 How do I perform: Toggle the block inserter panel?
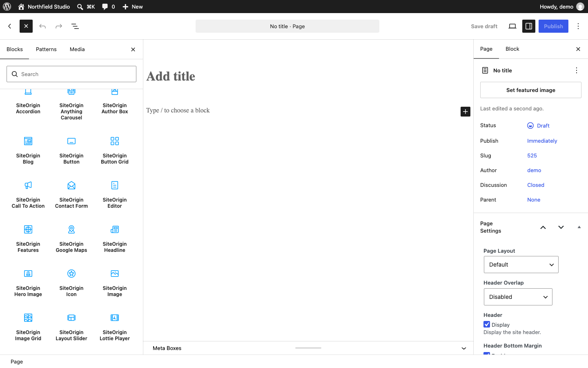26,26
